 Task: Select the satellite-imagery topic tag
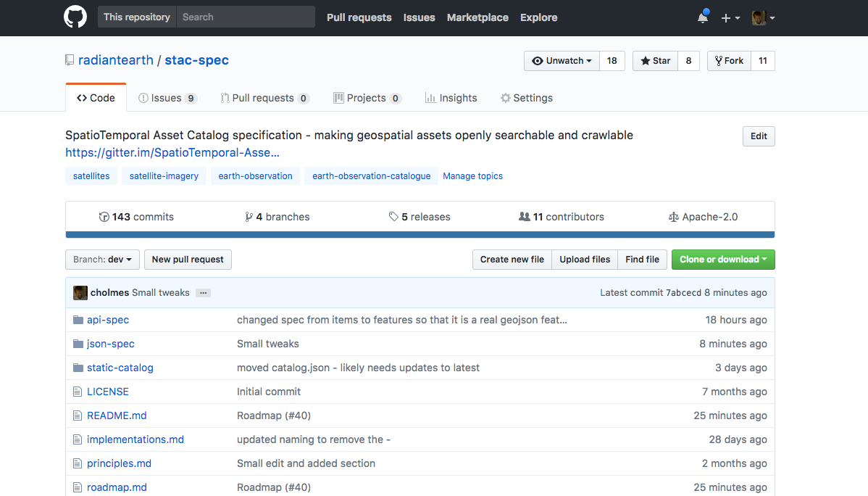point(164,175)
